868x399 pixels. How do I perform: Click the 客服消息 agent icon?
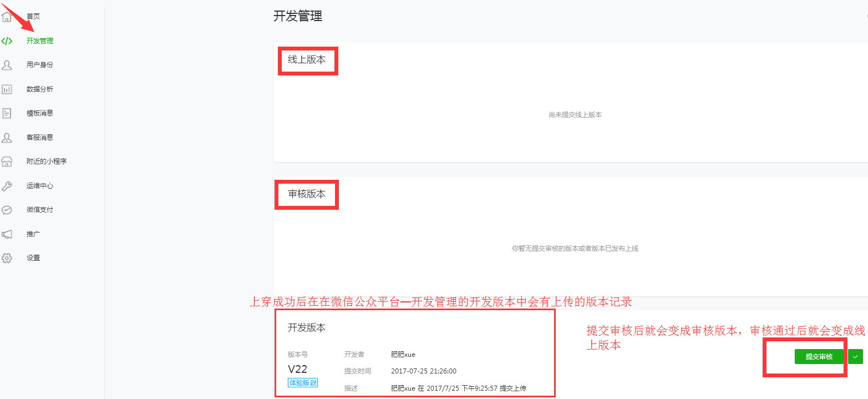tap(7, 138)
